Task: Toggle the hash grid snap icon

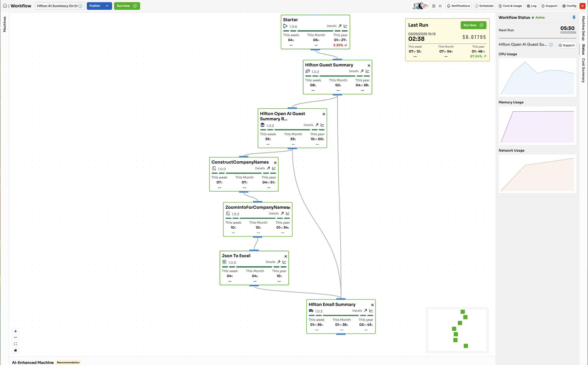Action: [x=440, y=6]
